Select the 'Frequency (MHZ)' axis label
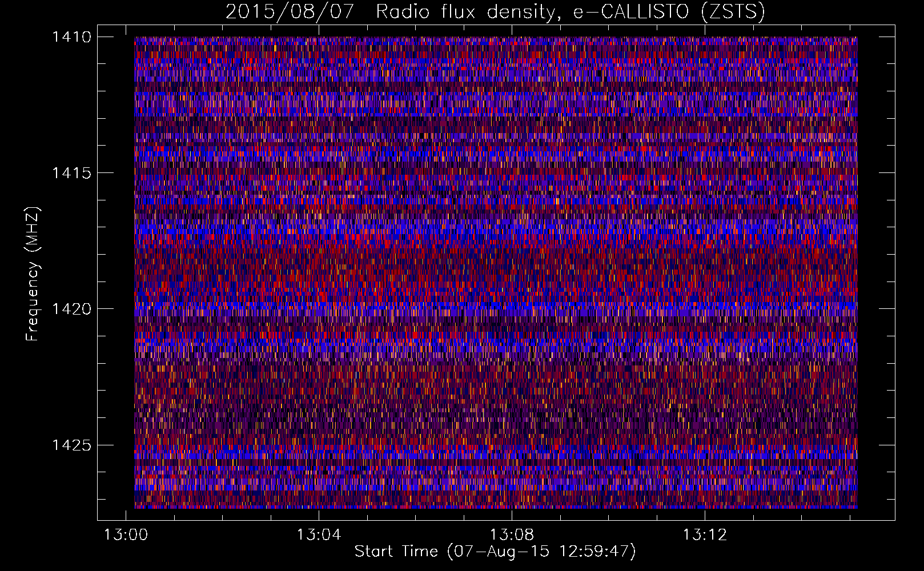Image resolution: width=924 pixels, height=571 pixels. coord(33,274)
